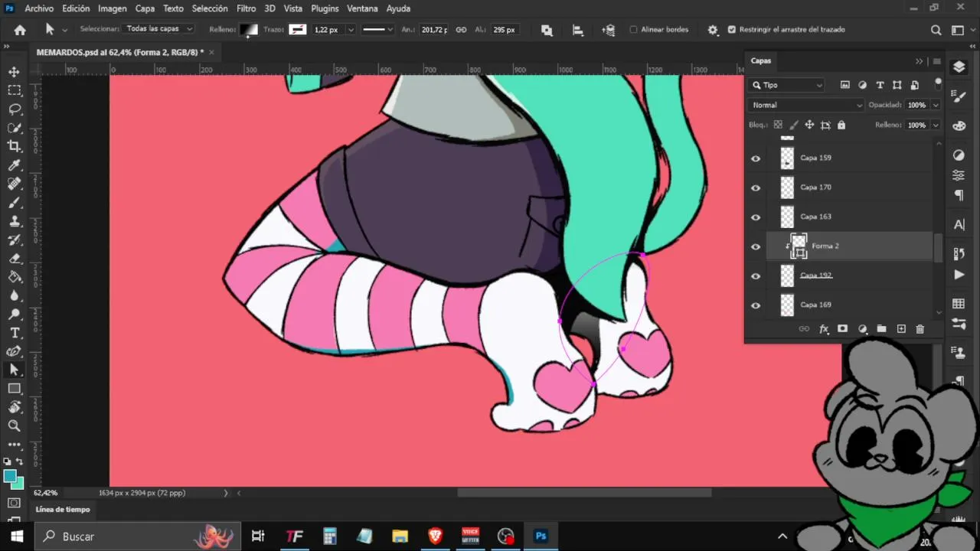980x551 pixels.
Task: Create a new layer group
Action: (881, 329)
